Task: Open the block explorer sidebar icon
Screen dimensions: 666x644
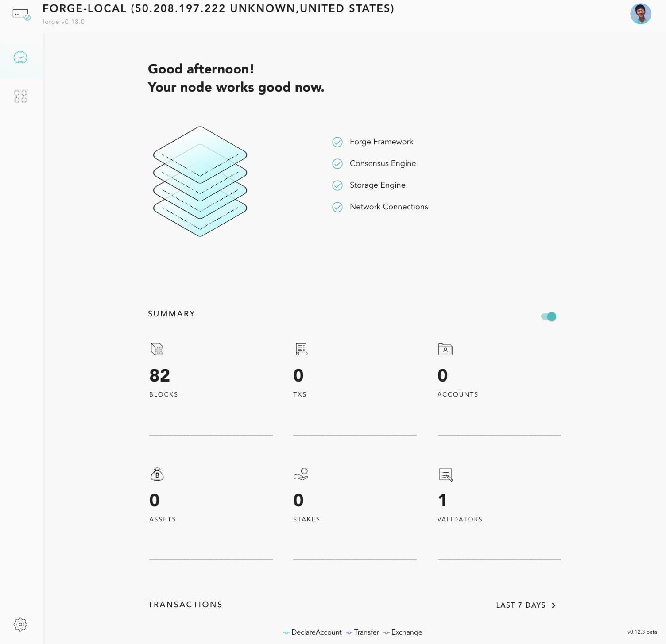Action: coord(20,96)
